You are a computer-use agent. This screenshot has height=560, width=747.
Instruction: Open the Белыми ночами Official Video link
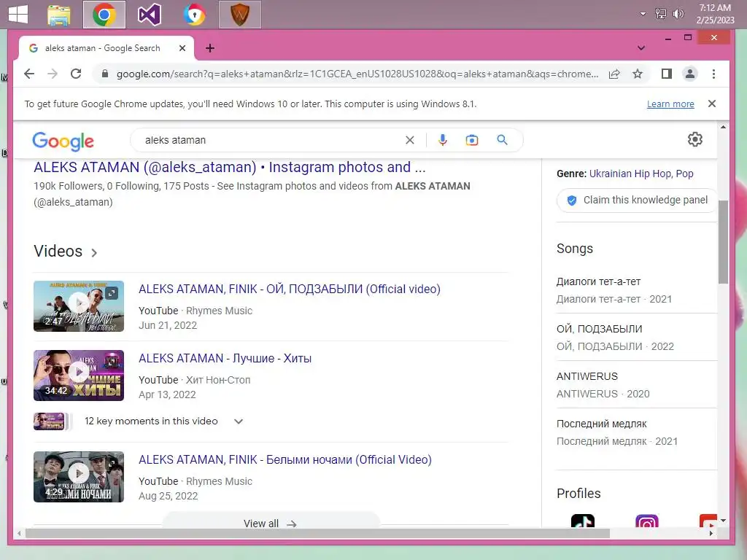[x=285, y=459]
